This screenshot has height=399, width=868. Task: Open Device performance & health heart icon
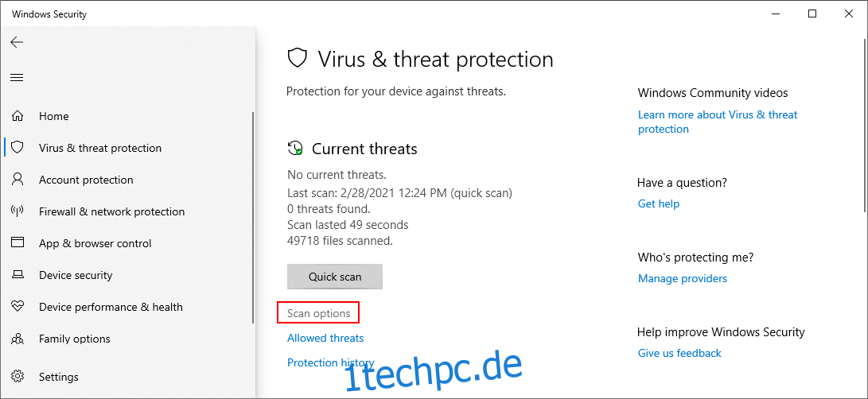coord(18,307)
